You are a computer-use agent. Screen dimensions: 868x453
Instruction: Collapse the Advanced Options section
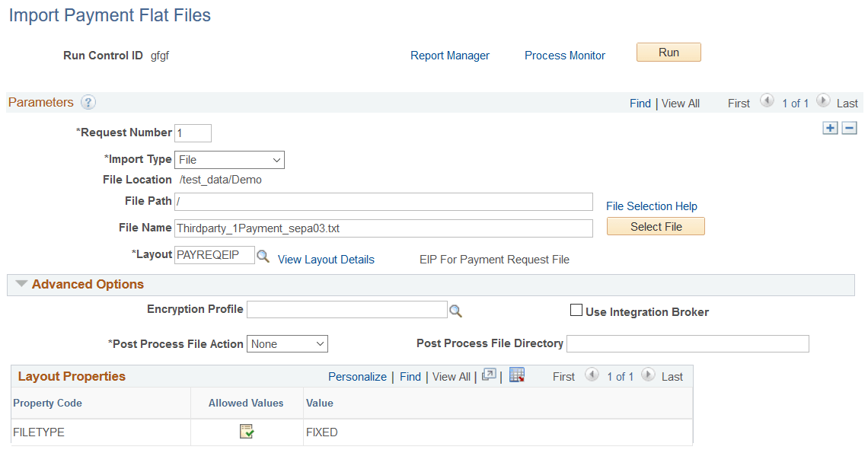[21, 284]
